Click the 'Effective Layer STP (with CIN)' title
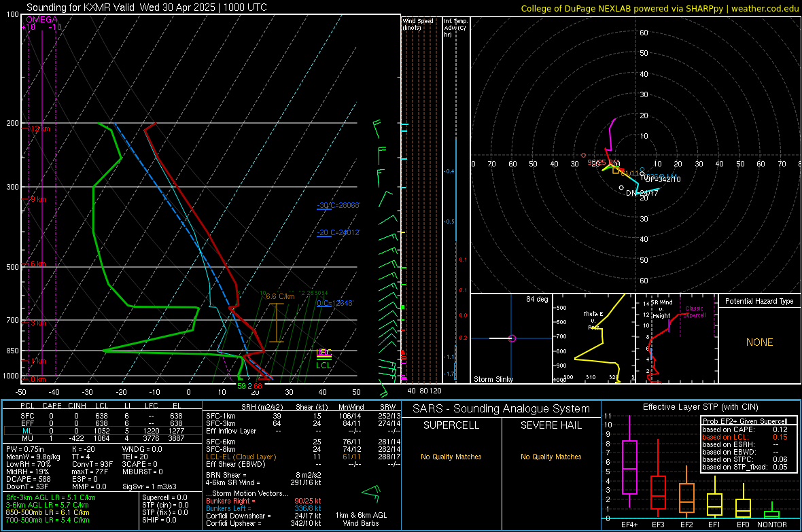Viewport: 802px width, 532px height. coord(700,407)
